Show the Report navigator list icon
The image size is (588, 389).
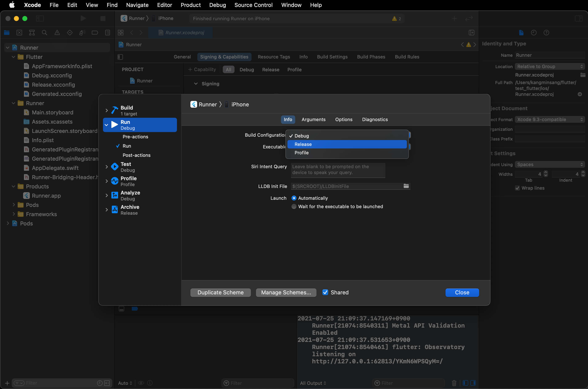pos(108,33)
